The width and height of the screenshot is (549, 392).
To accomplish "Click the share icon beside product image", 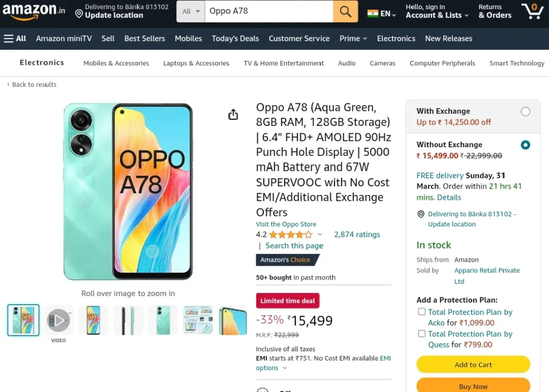I will pyautogui.click(x=233, y=115).
